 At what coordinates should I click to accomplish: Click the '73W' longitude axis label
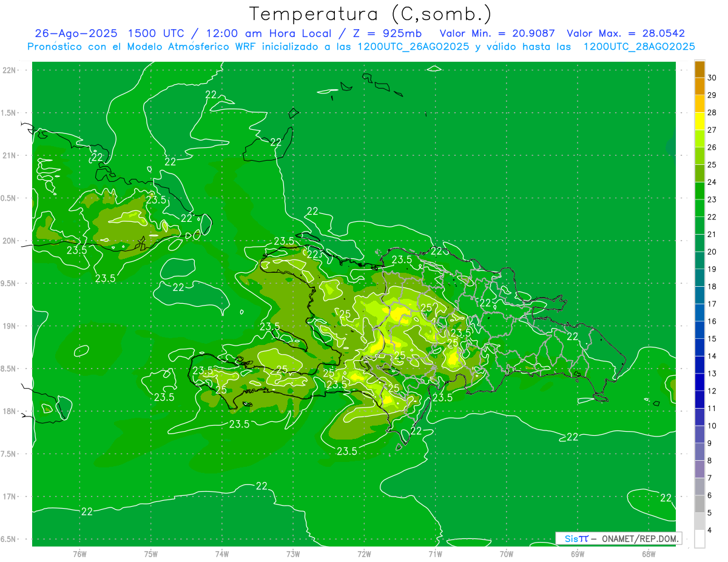tap(293, 554)
